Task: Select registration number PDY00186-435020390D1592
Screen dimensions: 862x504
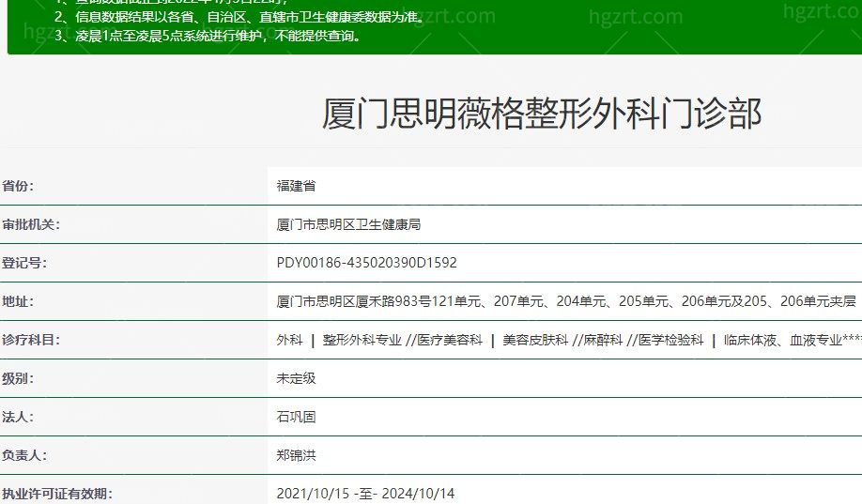Action: click(x=367, y=263)
